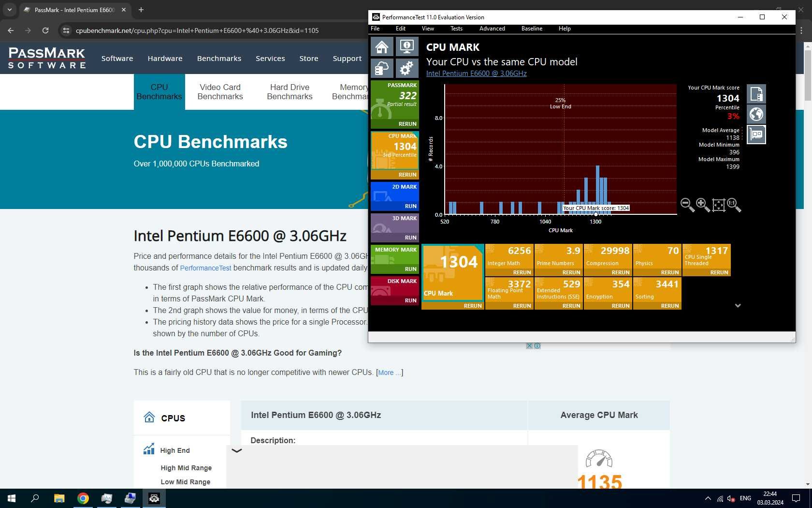
Task: Zoom in the chart with plus magnifier
Action: (x=703, y=205)
